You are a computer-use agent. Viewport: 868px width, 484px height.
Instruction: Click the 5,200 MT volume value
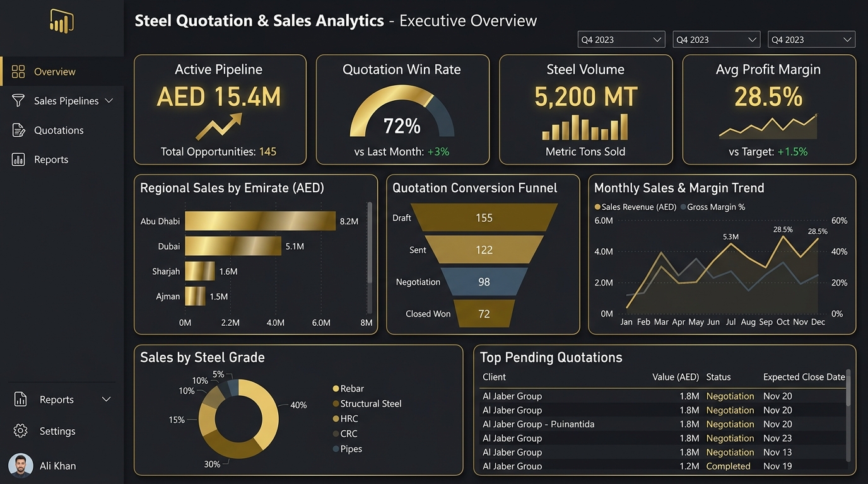tap(585, 96)
